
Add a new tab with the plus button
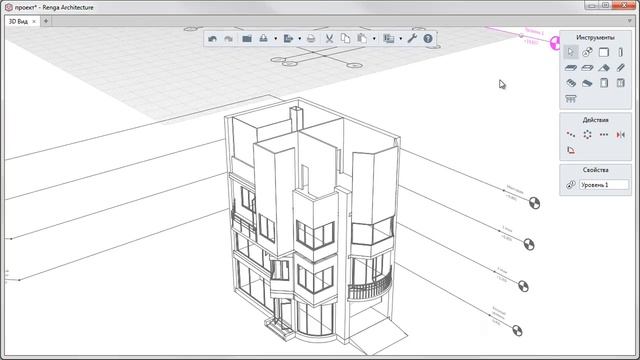tap(46, 21)
